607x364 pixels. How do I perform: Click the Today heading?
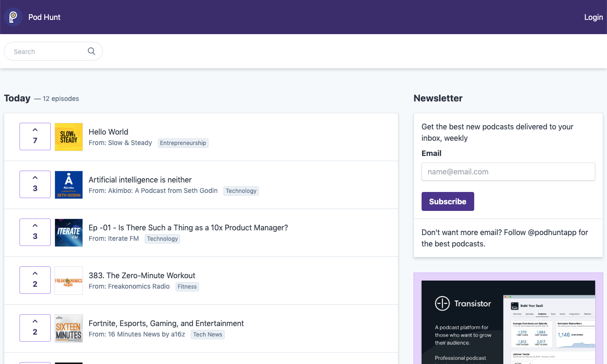tap(17, 98)
